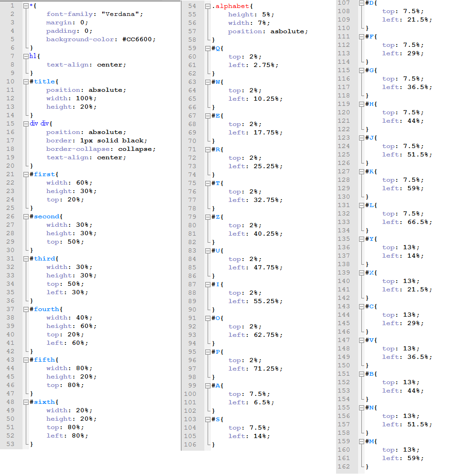Fold the #G rule block

[361, 70]
